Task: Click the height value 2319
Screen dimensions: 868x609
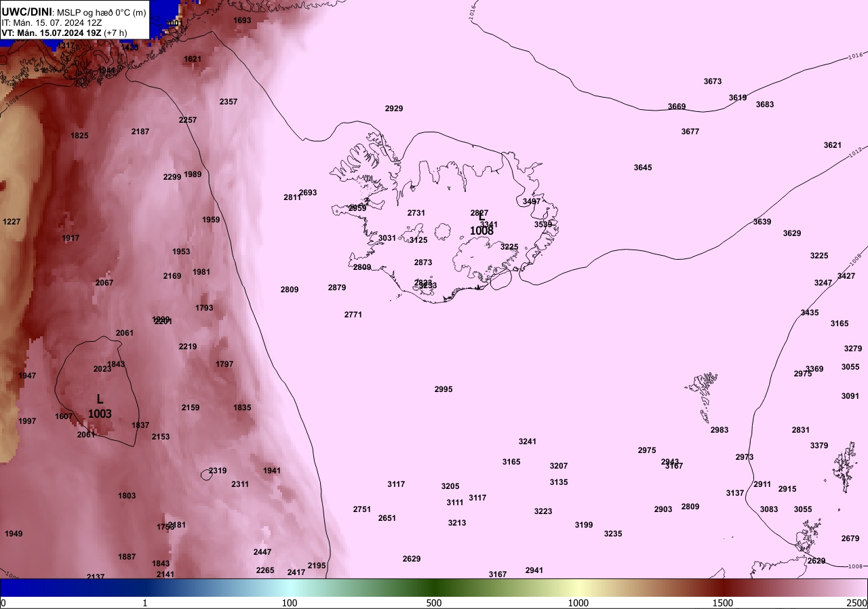Action: point(218,471)
